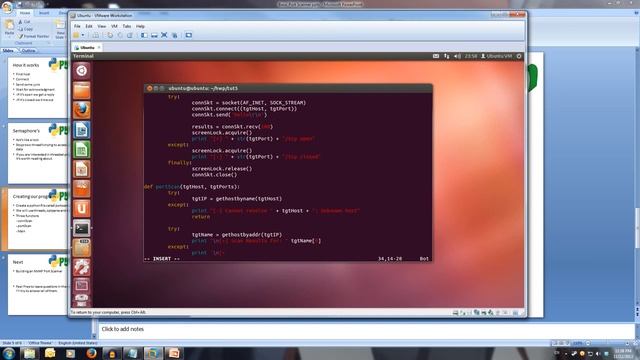Screen dimensions: 640x360
Task: Select the PowerPoint Home ribbon tab
Action: 25,13
